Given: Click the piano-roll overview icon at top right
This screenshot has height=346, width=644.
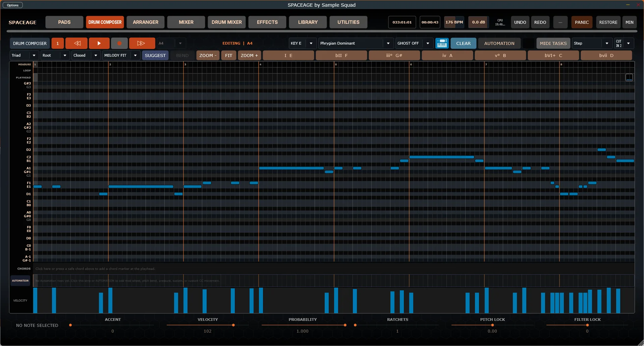Looking at the screenshot, I should pyautogui.click(x=629, y=77).
